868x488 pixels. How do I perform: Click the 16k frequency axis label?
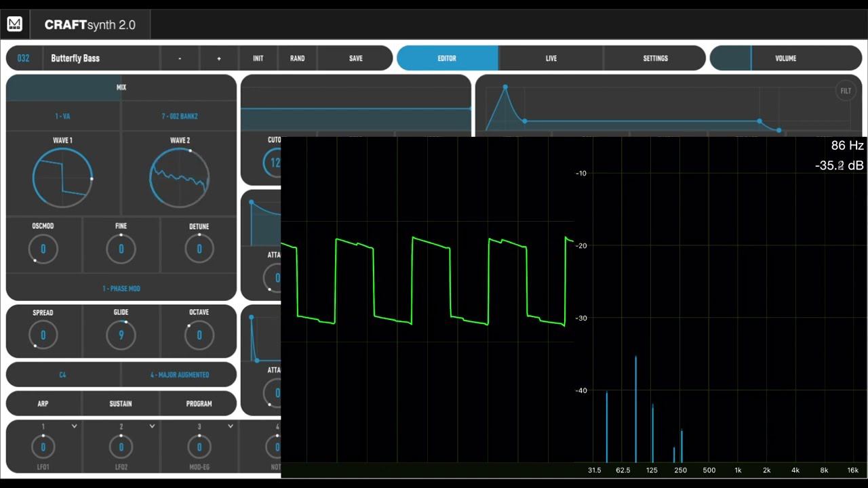click(x=853, y=470)
